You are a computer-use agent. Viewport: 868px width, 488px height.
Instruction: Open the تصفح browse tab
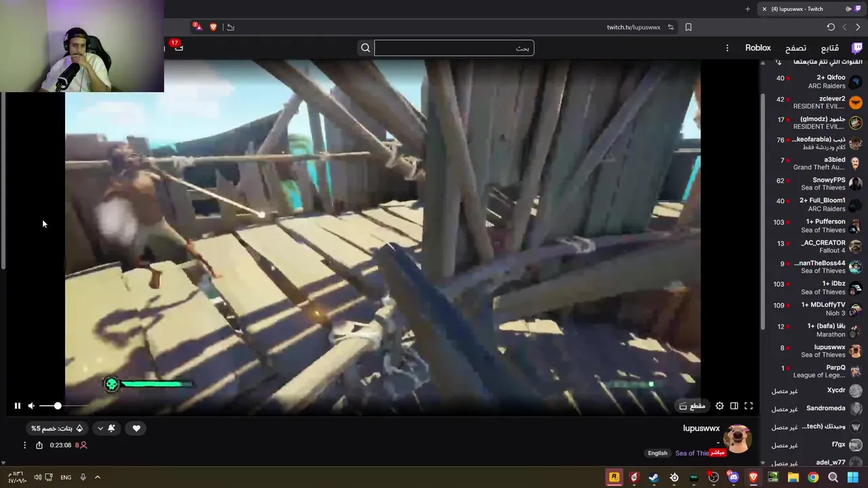click(x=795, y=48)
